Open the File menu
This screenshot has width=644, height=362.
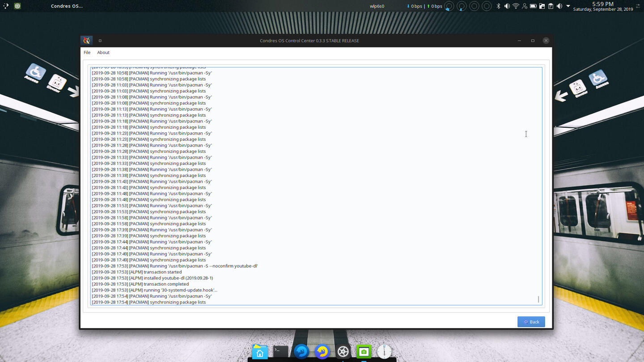point(87,52)
